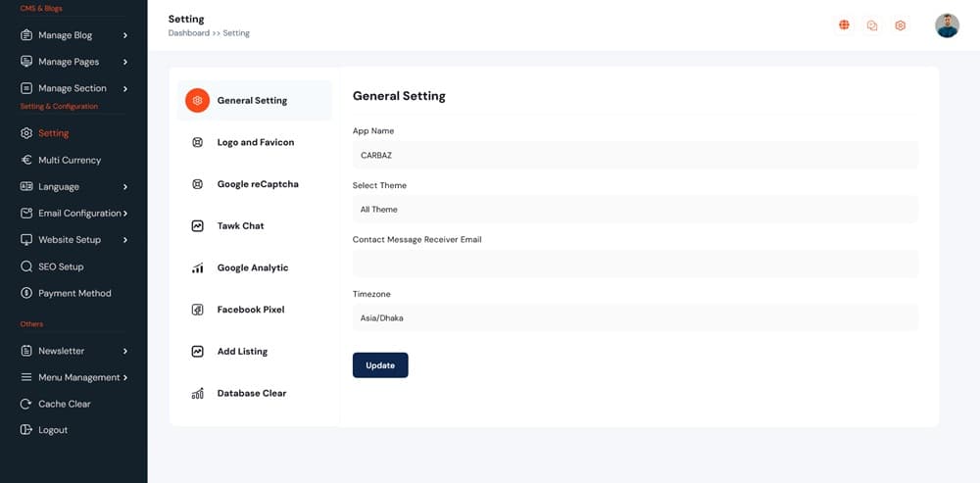Click the Cache Clear refresh icon
Screen dimensions: 980x483
26,404
